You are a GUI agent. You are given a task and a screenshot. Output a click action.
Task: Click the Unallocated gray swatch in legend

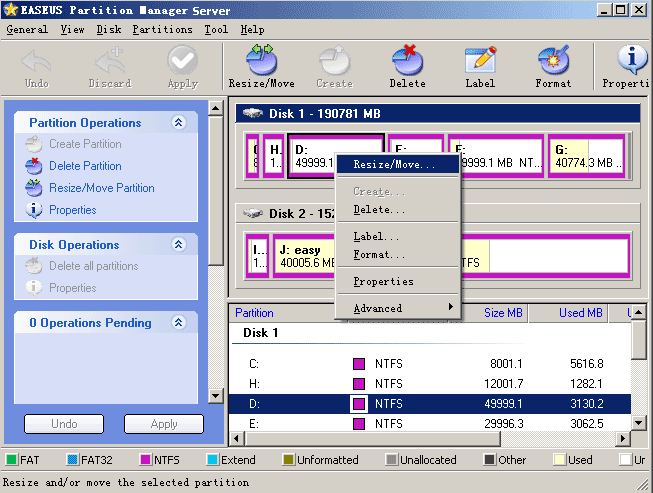pyautogui.click(x=391, y=460)
